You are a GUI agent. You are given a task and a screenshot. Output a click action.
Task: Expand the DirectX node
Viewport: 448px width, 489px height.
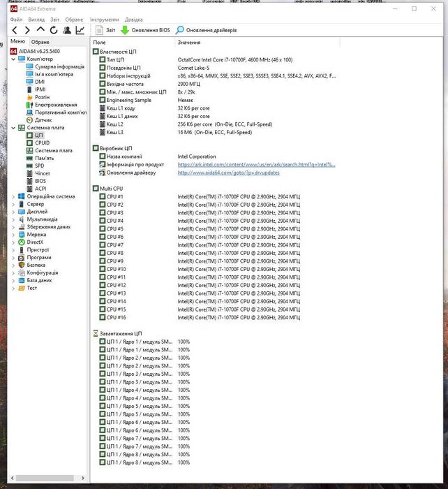(13, 242)
